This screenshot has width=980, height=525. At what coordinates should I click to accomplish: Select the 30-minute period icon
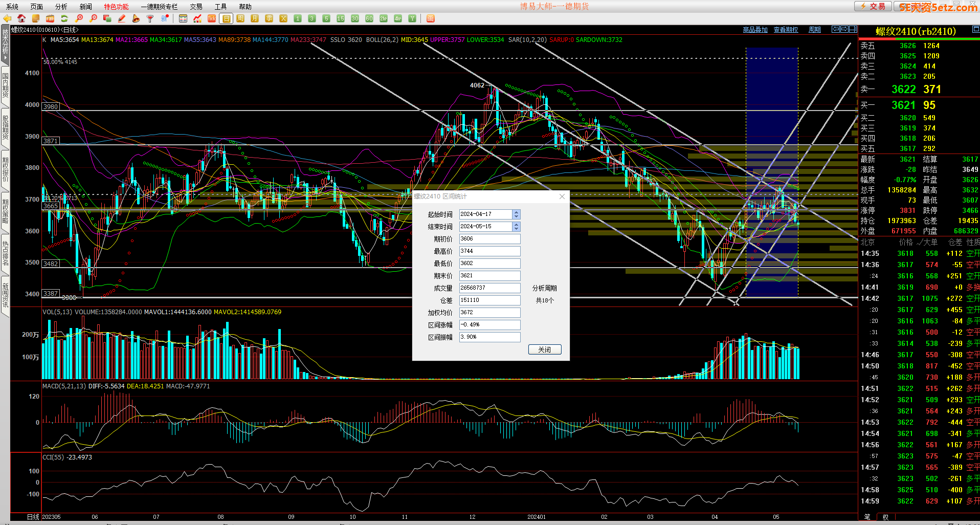click(x=355, y=18)
